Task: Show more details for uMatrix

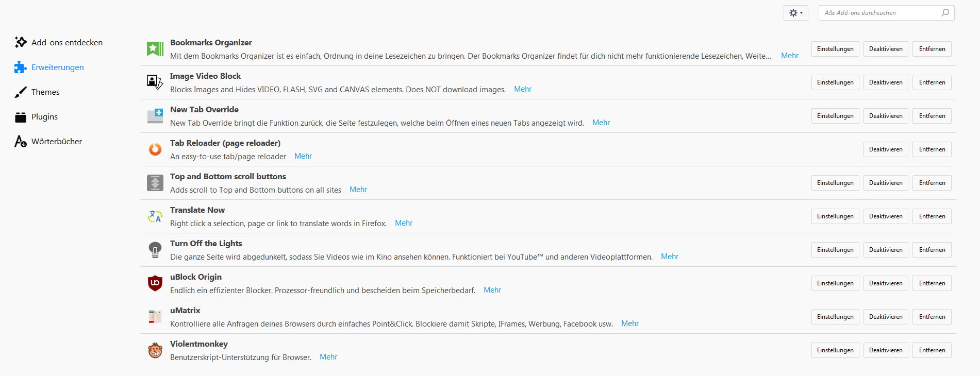Action: (629, 323)
